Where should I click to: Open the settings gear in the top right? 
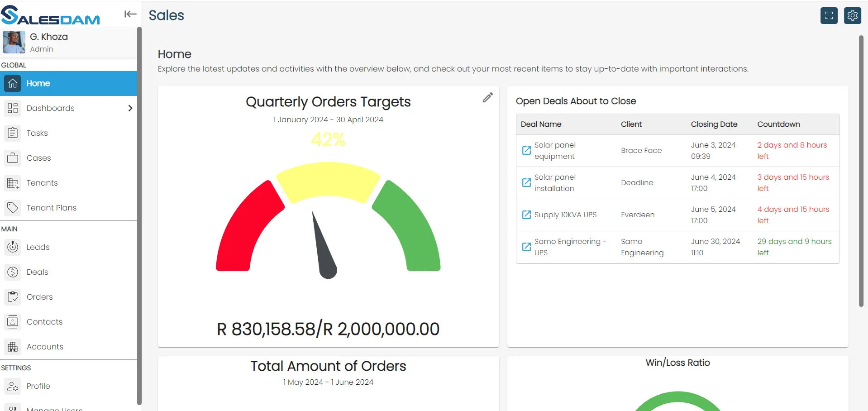pos(853,15)
